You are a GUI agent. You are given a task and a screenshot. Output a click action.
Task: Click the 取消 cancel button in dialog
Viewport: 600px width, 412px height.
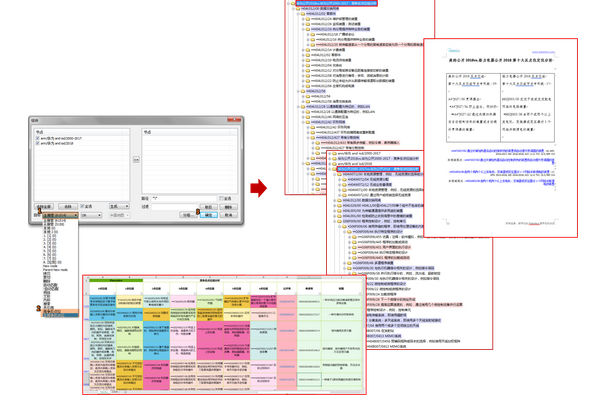(228, 215)
